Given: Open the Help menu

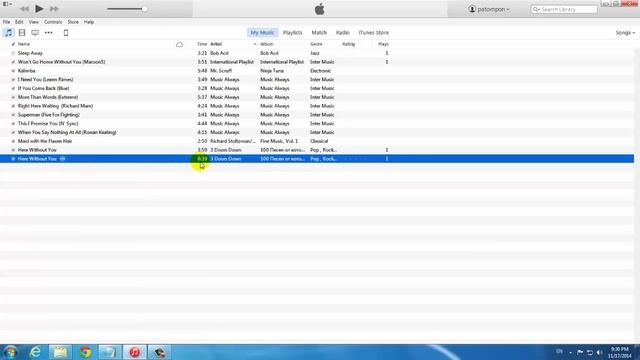Looking at the screenshot, I should point(89,22).
